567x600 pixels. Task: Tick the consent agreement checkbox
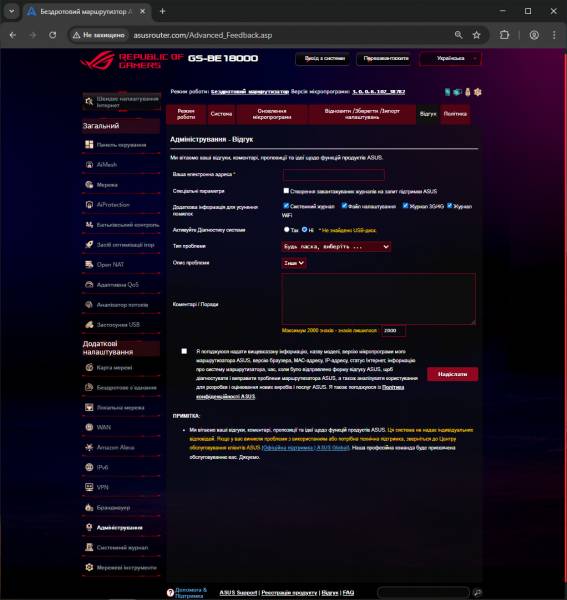click(184, 351)
